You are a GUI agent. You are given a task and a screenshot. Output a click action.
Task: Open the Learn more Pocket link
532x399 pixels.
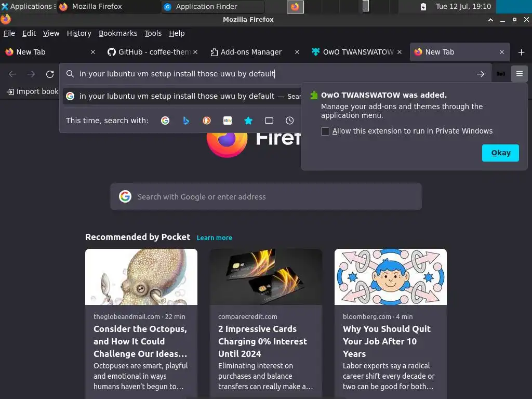click(215, 238)
